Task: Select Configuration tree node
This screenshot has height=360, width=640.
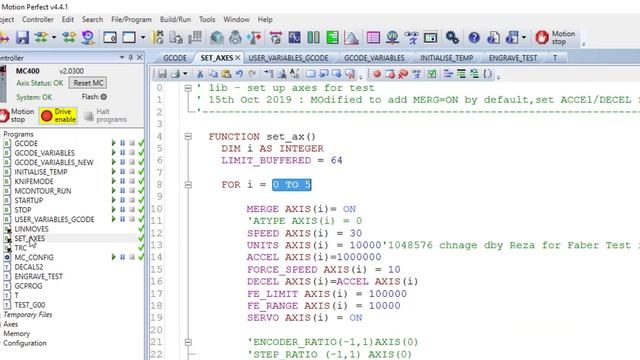Action: click(x=25, y=343)
